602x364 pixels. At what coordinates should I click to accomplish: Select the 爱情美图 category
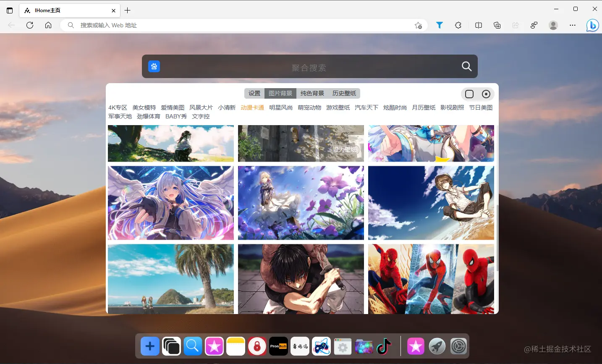[x=173, y=107]
